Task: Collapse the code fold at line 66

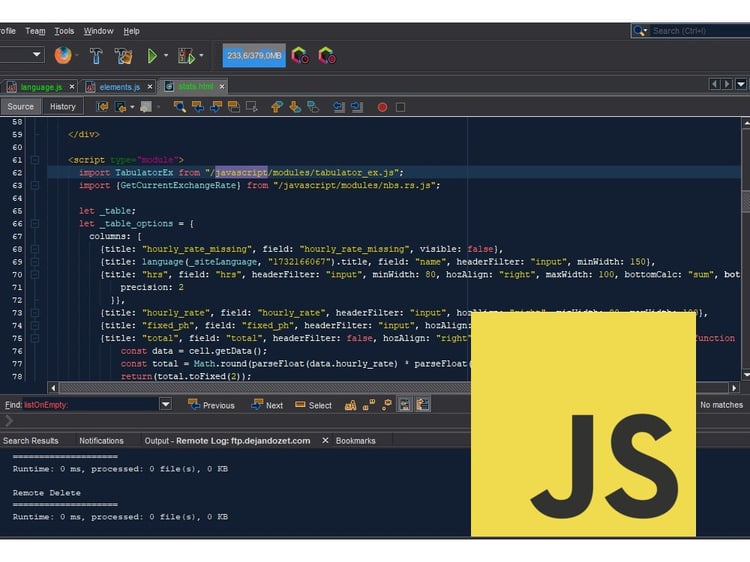Action: coord(35,223)
